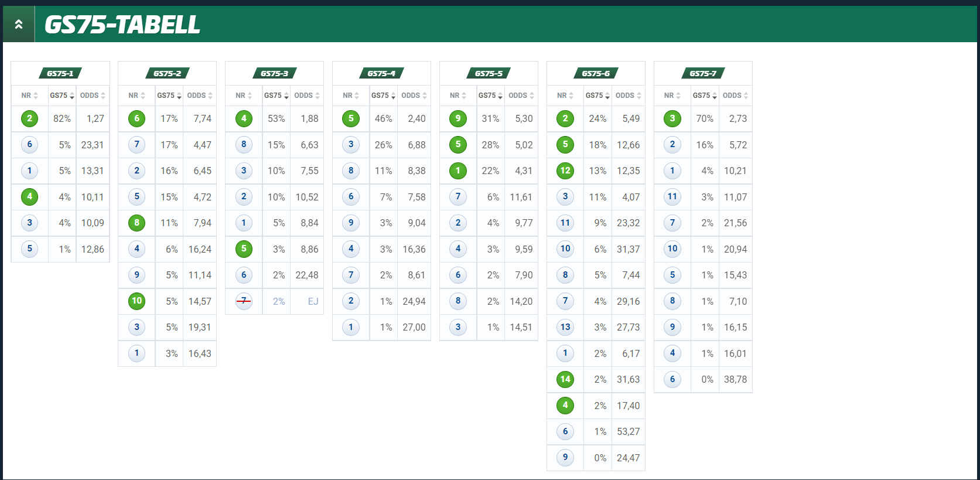Toggle horse 3 in GS75-7 (70%)
The height and width of the screenshot is (480, 980).
(x=672, y=118)
